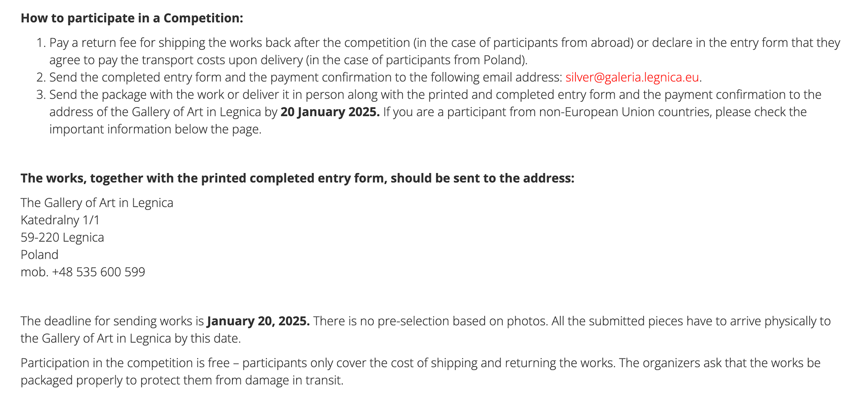This screenshot has height=405, width=868.
Task: Click the bold 'should be sent to the address' heading
Action: [297, 178]
